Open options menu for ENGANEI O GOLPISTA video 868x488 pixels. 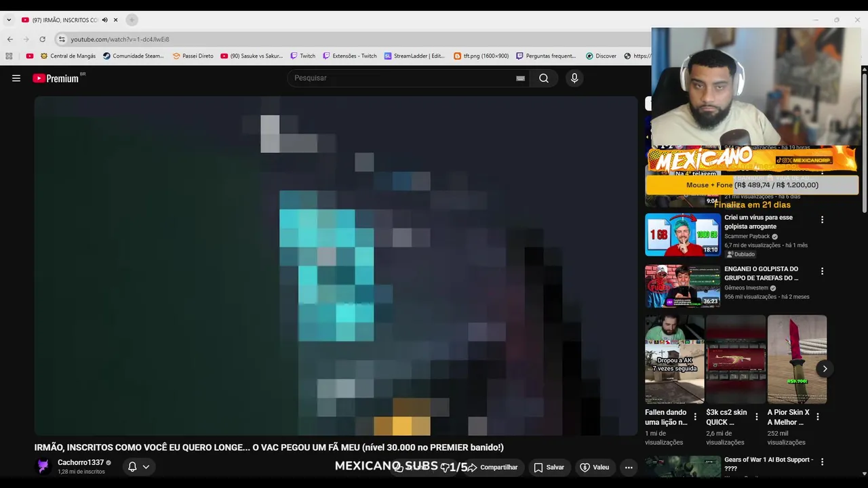pos(822,271)
